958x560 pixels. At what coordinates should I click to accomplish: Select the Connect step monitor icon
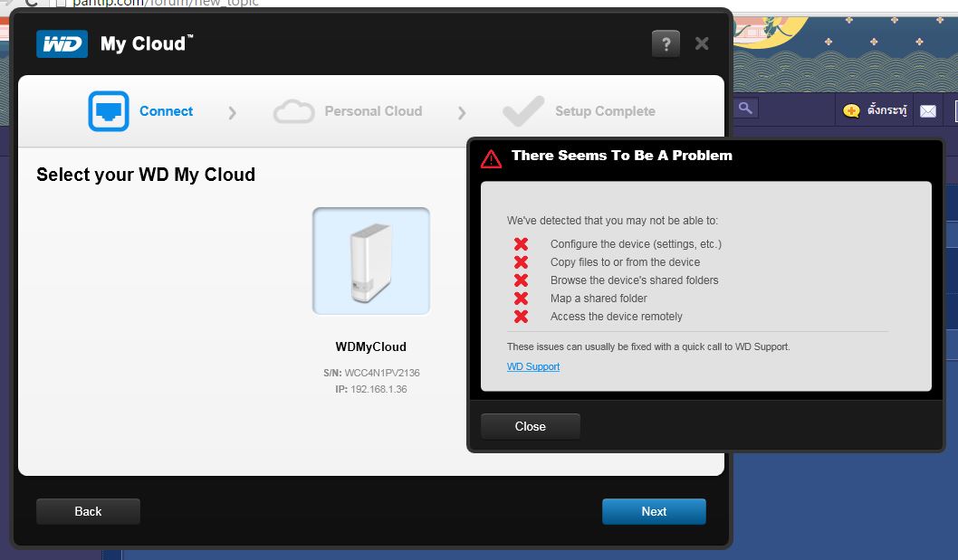[x=109, y=111]
